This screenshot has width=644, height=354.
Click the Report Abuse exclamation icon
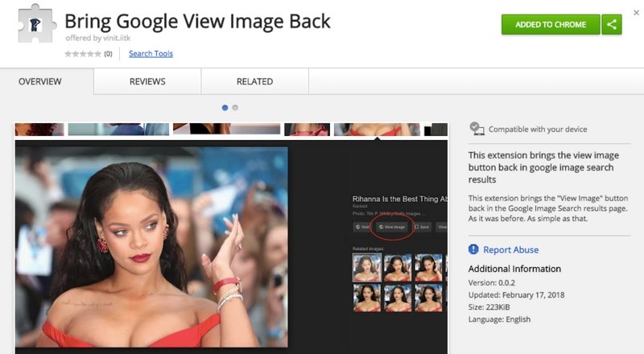pyautogui.click(x=473, y=249)
